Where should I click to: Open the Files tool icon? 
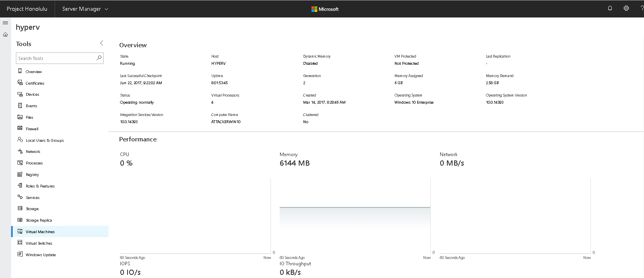(20, 117)
